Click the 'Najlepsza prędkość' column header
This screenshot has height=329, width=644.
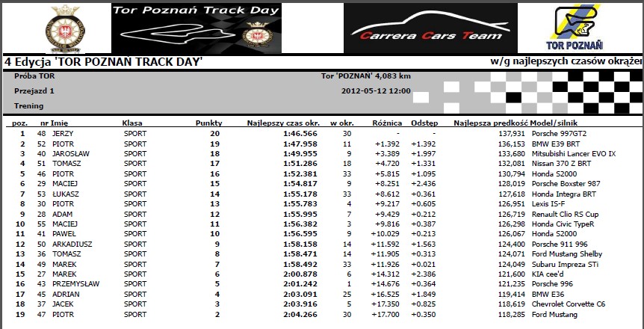(x=491, y=123)
